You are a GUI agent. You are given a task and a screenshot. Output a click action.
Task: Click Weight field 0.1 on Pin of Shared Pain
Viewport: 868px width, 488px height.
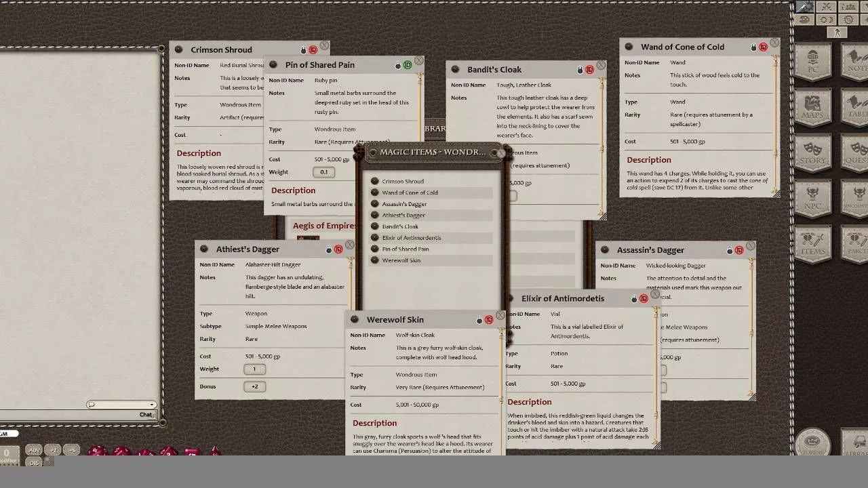click(324, 172)
